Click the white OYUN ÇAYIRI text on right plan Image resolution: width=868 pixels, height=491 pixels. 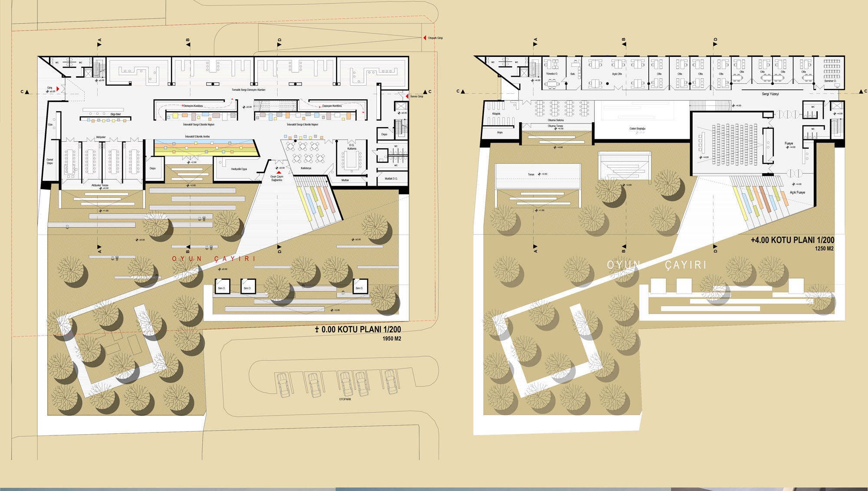click(656, 265)
